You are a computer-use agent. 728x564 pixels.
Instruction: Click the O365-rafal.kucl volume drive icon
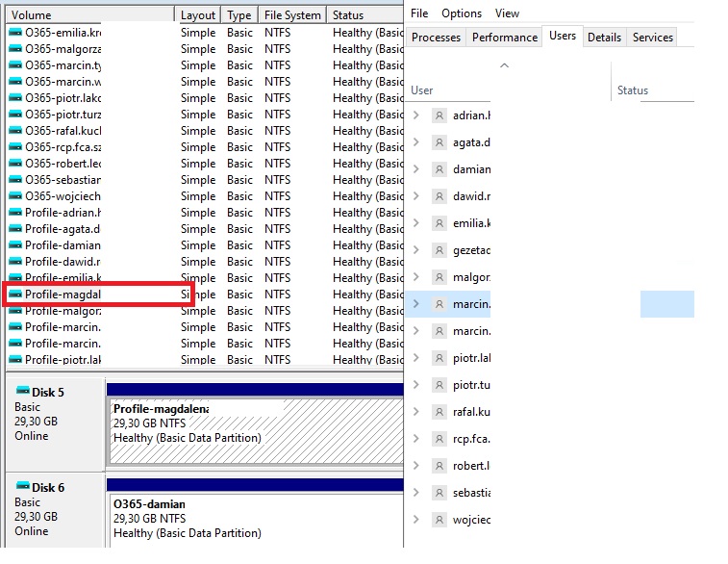pos(15,131)
